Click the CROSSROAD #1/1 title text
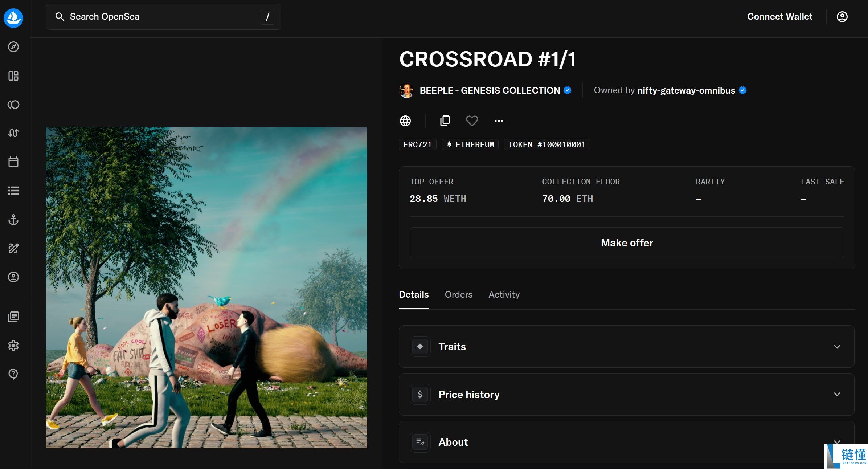The image size is (868, 469). pos(488,59)
